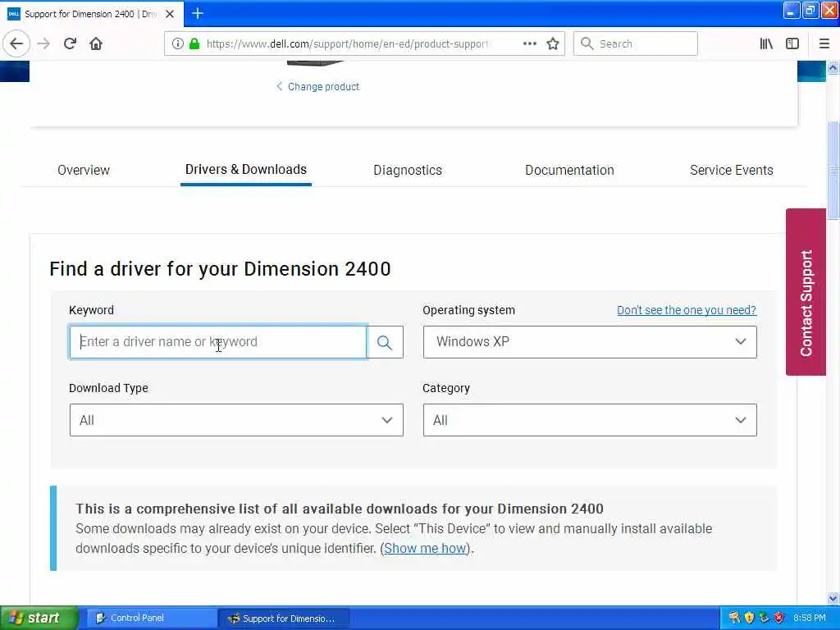Image resolution: width=840 pixels, height=630 pixels.
Task: Click the browser forward arrow
Action: point(44,43)
